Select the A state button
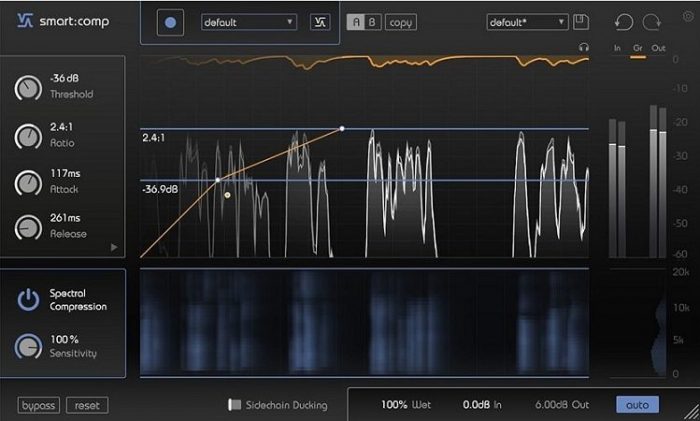This screenshot has width=700, height=421. point(355,22)
